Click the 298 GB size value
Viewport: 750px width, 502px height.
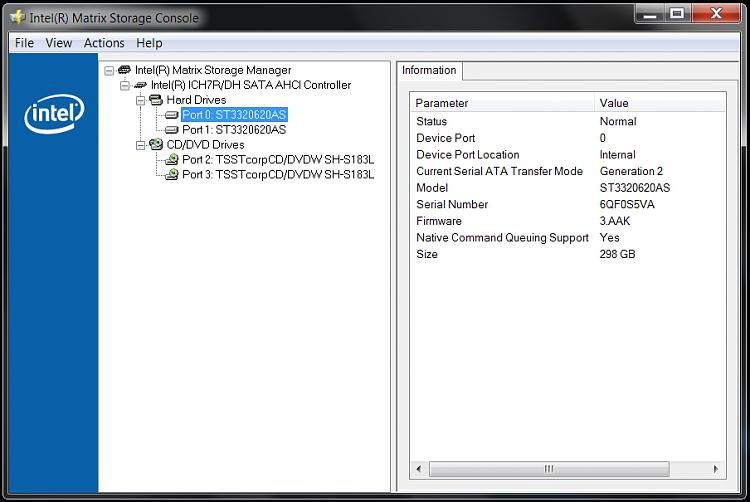point(618,254)
